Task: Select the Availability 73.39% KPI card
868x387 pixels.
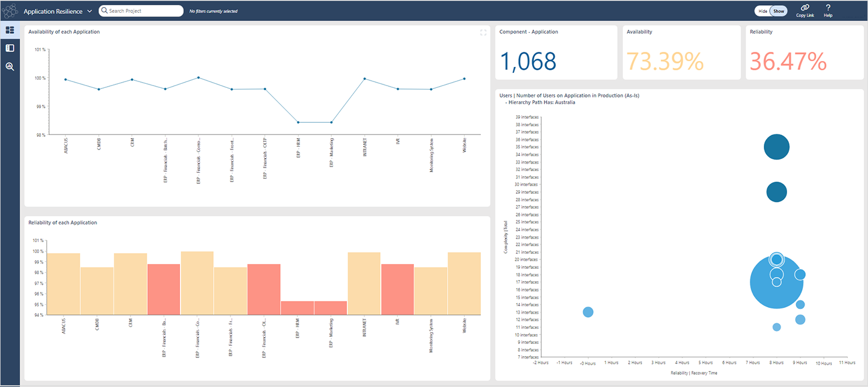Action: 682,52
